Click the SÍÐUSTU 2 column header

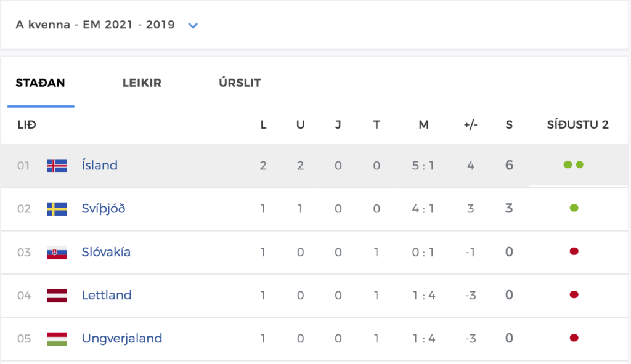click(577, 124)
